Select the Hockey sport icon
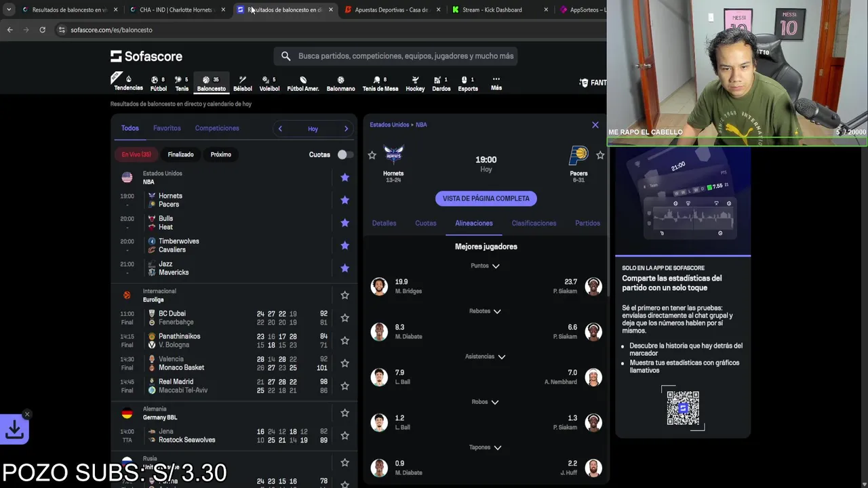This screenshot has width=868, height=488. coord(415,83)
